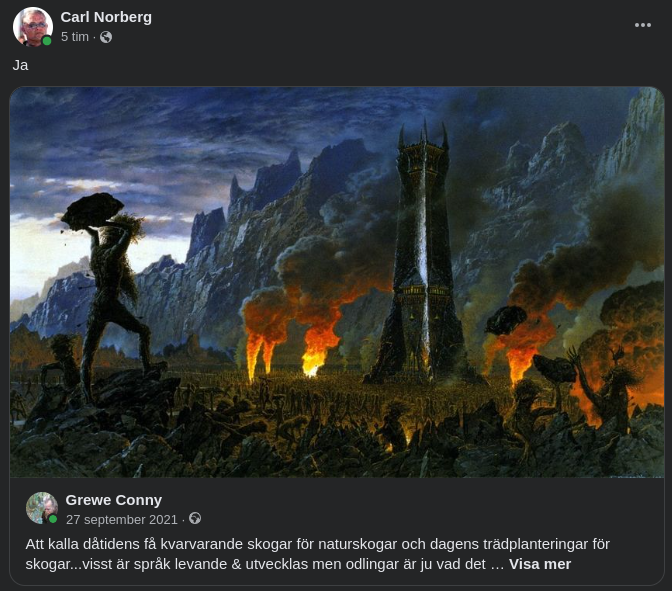The width and height of the screenshot is (672, 591).
Task: Open Grewe Conny's profile avatar
Action: (x=42, y=508)
